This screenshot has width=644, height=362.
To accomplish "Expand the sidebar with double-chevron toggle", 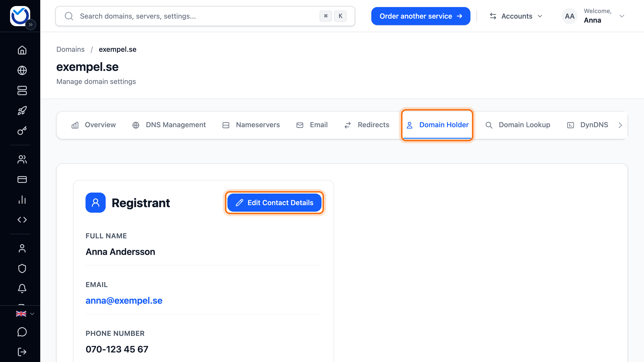I will pyautogui.click(x=31, y=25).
